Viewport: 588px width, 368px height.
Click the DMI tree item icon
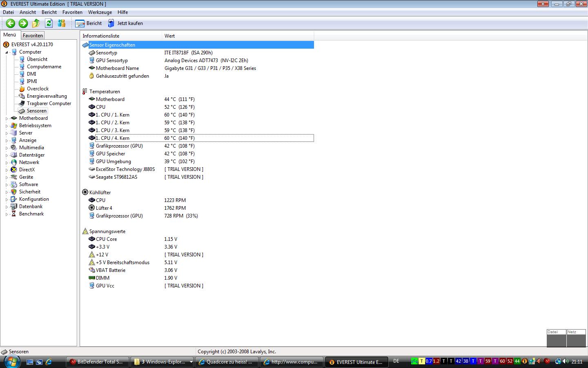click(22, 74)
